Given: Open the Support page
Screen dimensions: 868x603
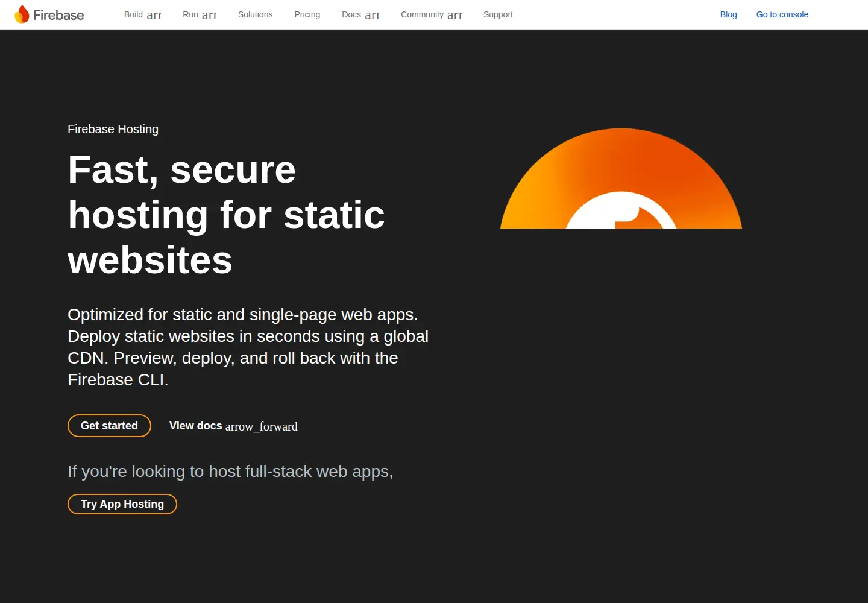Looking at the screenshot, I should pyautogui.click(x=498, y=14).
